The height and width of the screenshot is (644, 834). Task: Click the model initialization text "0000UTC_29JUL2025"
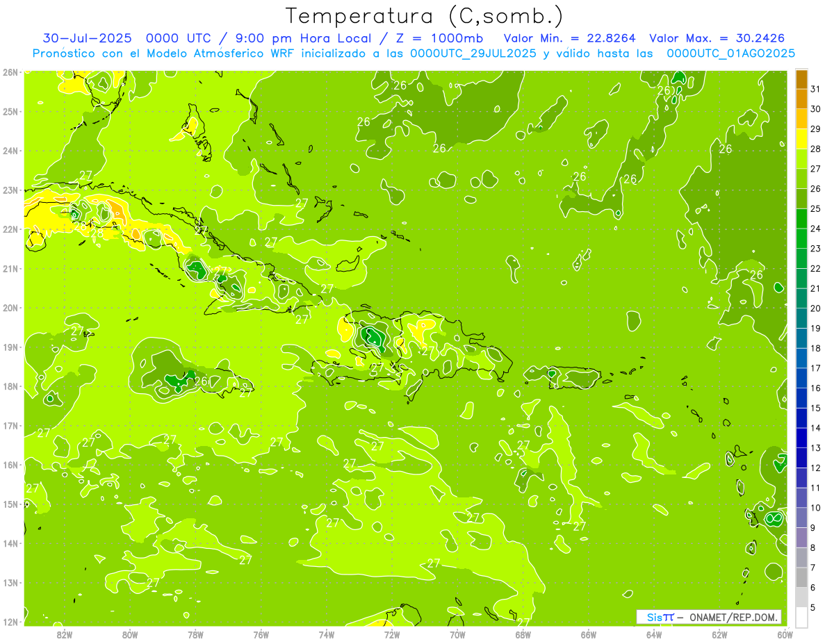[473, 53]
